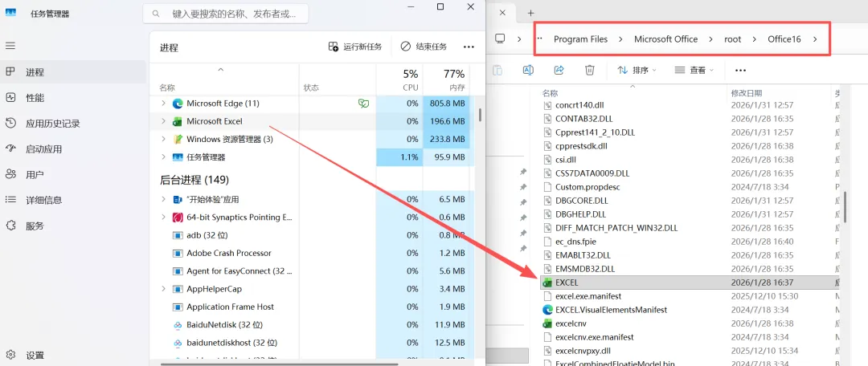Image resolution: width=868 pixels, height=366 pixels.
Task: Expand Windows 资源管理器 (3) process group
Action: [162, 139]
